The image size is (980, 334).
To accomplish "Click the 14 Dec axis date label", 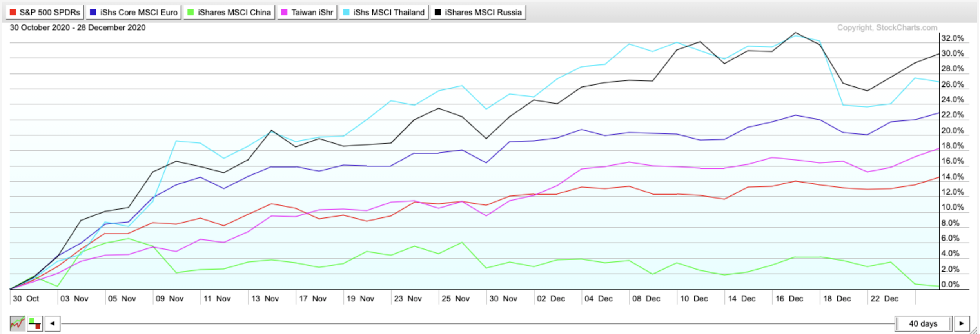I will click(742, 299).
